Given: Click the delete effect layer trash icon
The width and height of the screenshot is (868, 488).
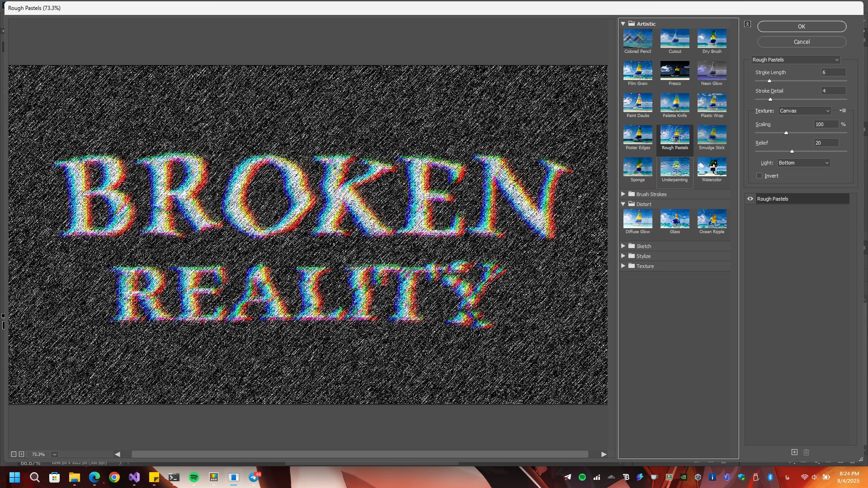Looking at the screenshot, I should tap(806, 452).
